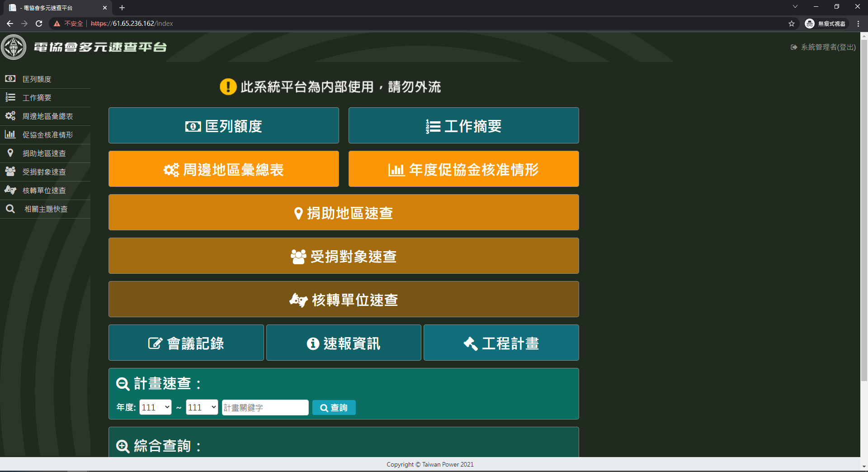Click the 周邊地區彙總表 gears icon in the sidebar

(10, 116)
